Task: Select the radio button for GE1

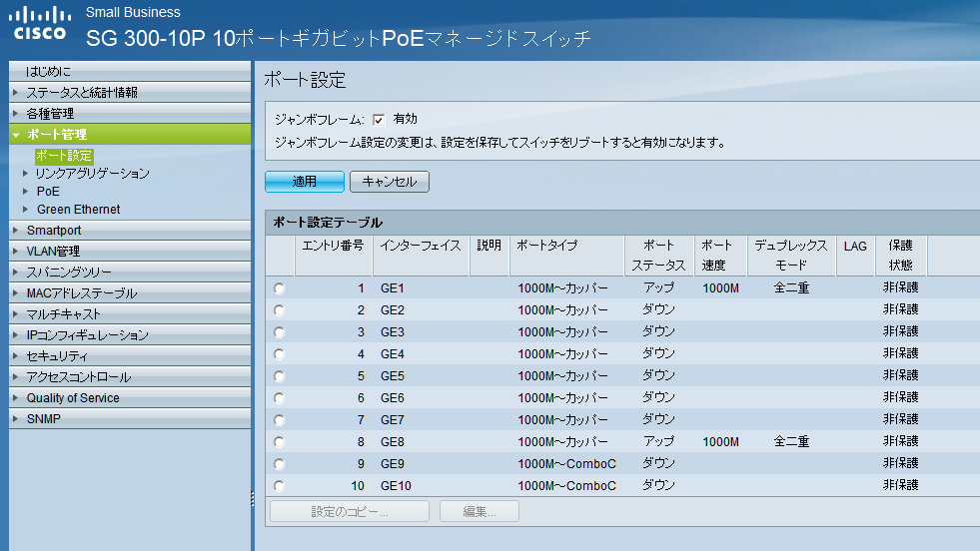Action: 279,288
